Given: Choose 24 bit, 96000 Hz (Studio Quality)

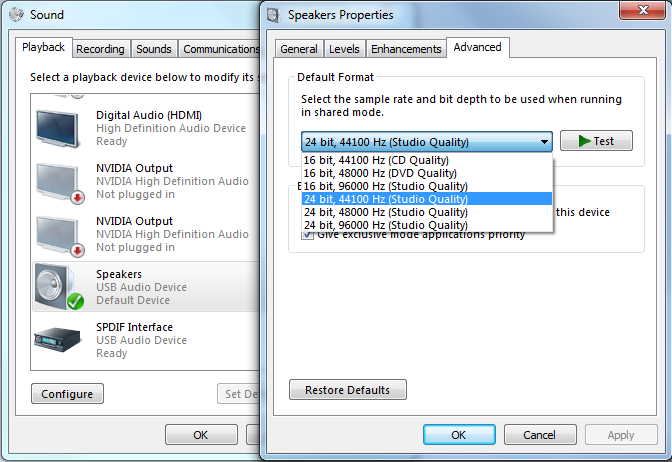Looking at the screenshot, I should [x=386, y=225].
